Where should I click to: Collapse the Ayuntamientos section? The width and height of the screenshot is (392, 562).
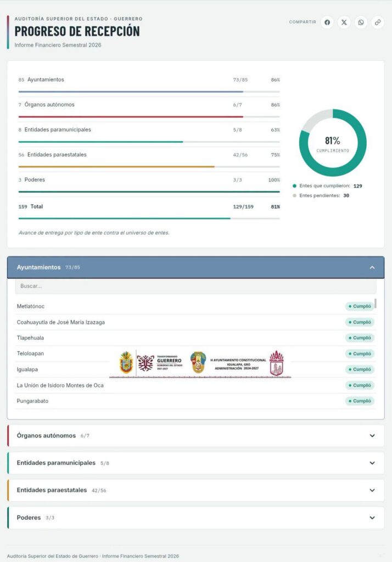click(372, 267)
